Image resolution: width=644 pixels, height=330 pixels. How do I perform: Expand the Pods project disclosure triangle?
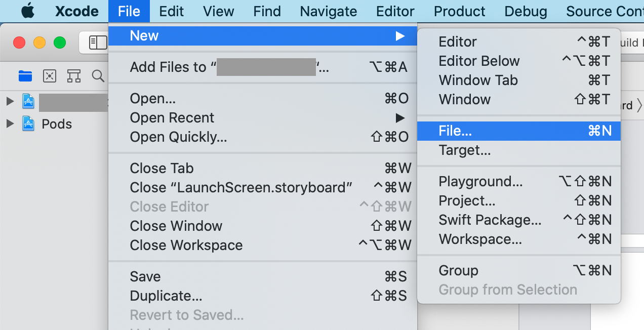pos(10,124)
